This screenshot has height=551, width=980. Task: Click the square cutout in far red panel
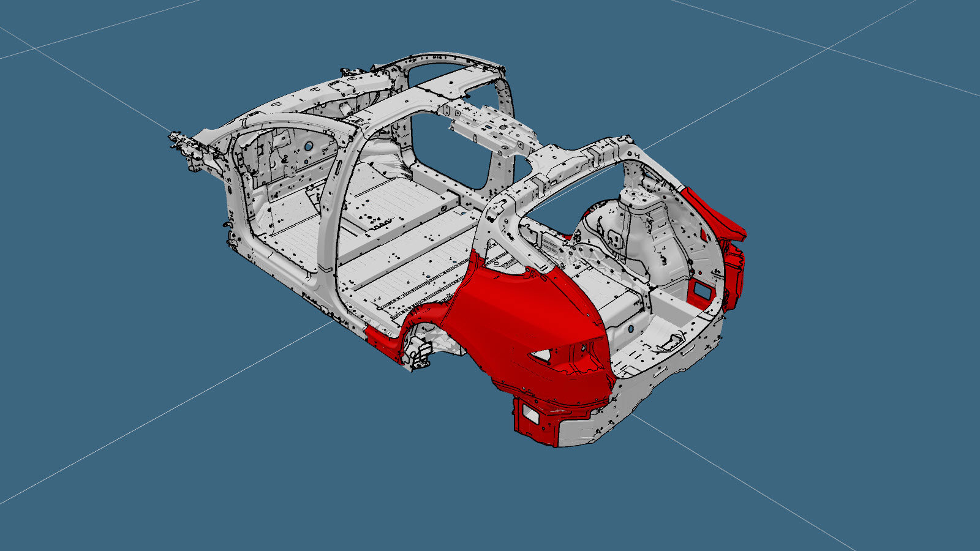click(x=701, y=293)
